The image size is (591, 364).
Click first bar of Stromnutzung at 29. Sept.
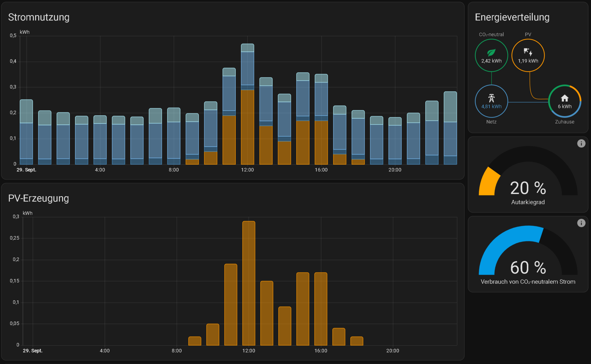coord(26,132)
